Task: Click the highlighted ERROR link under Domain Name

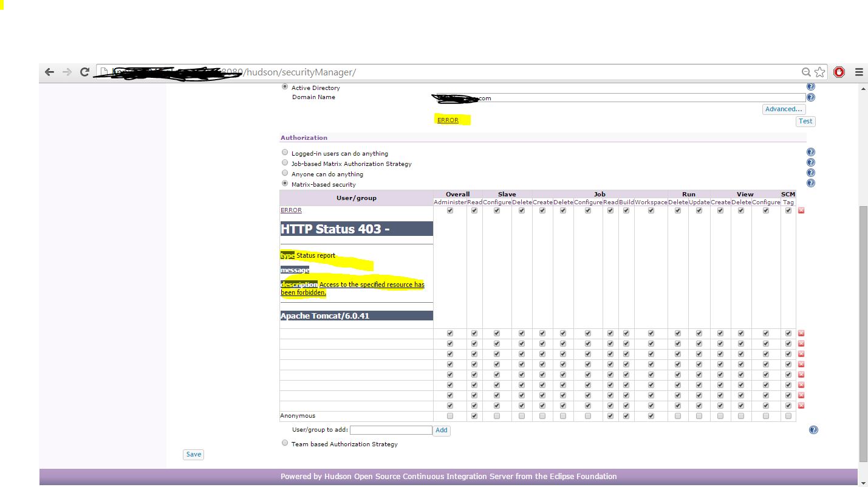Action: point(448,120)
